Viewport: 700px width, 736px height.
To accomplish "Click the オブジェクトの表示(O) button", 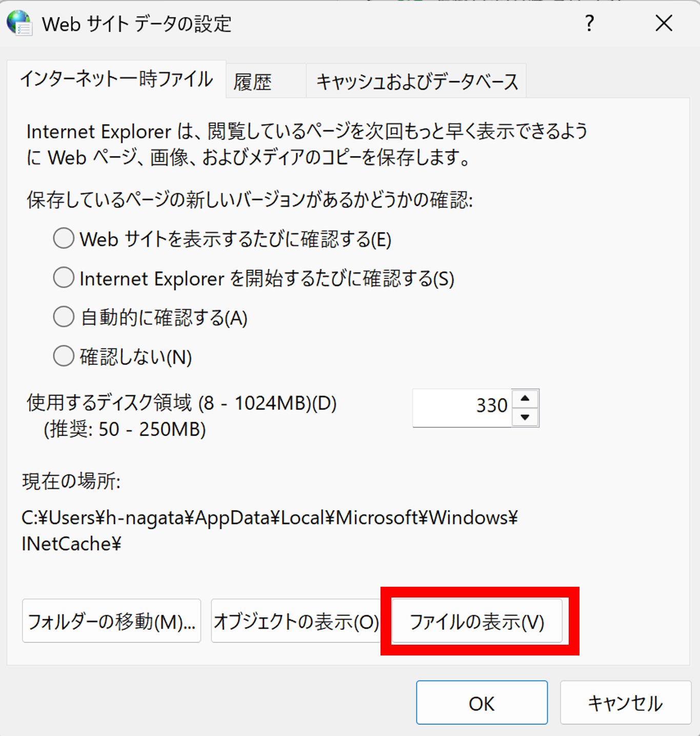I will [296, 621].
